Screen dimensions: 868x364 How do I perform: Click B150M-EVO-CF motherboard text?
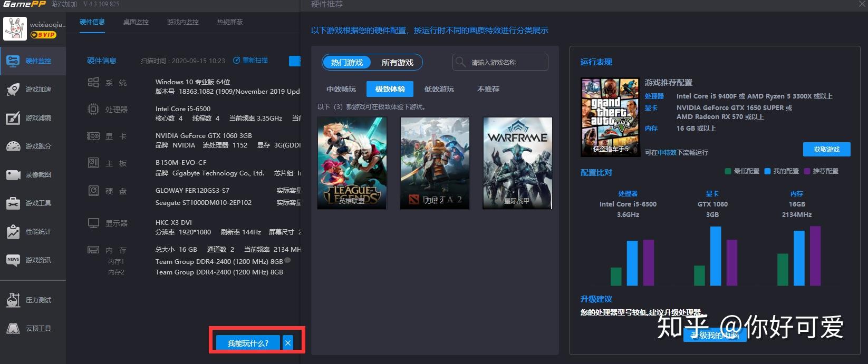click(181, 162)
